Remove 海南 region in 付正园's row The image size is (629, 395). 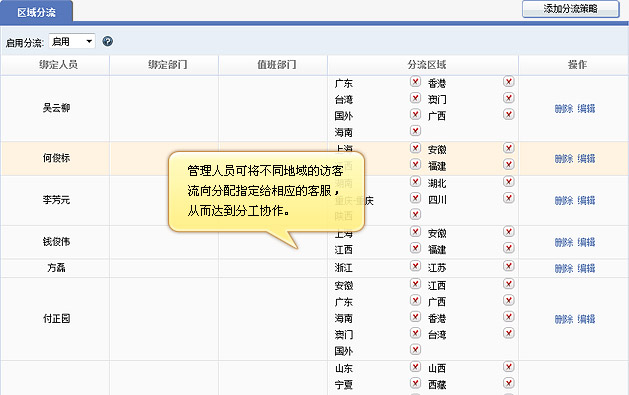[415, 317]
